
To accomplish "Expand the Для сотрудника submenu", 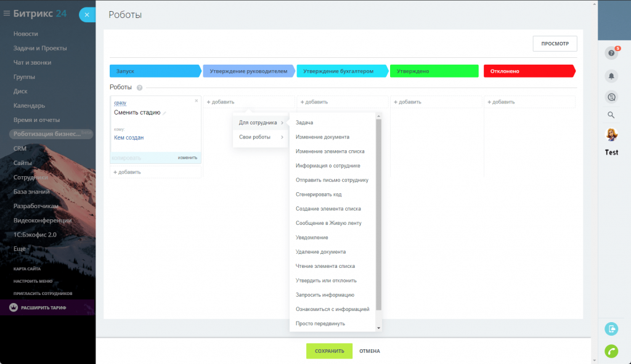I will pyautogui.click(x=261, y=123).
